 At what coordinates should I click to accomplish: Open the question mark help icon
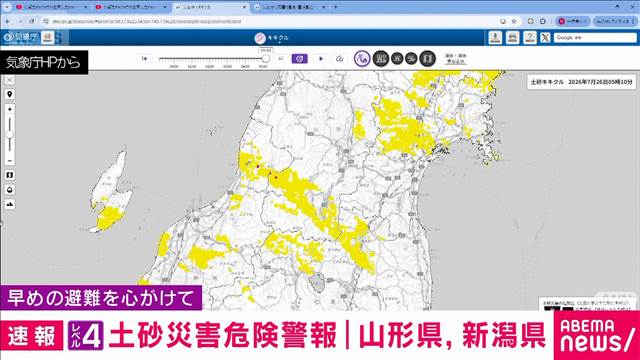529,38
